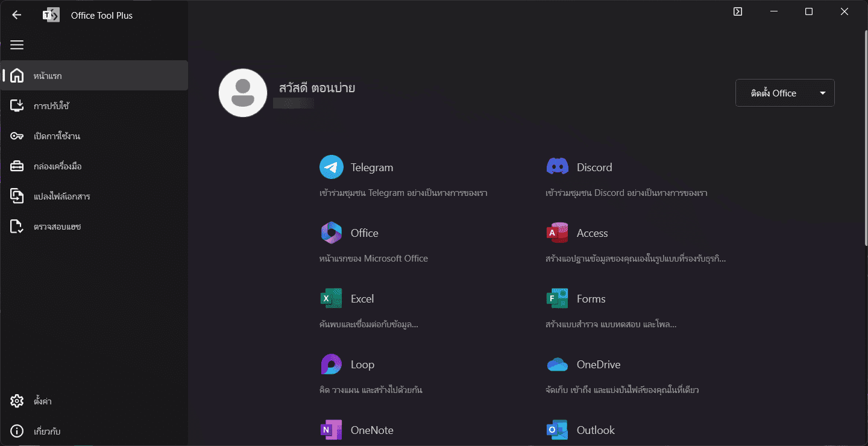Image resolution: width=868 pixels, height=446 pixels.
Task: Go to the หน้าแรก page
Action: tap(94, 76)
